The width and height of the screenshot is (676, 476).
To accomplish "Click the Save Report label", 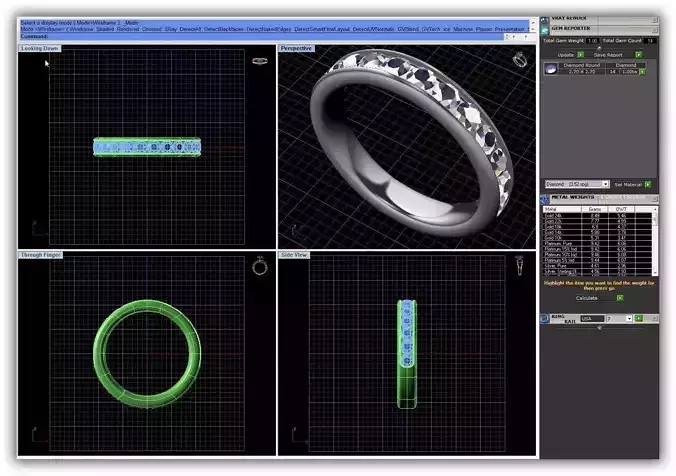I will tap(608, 55).
